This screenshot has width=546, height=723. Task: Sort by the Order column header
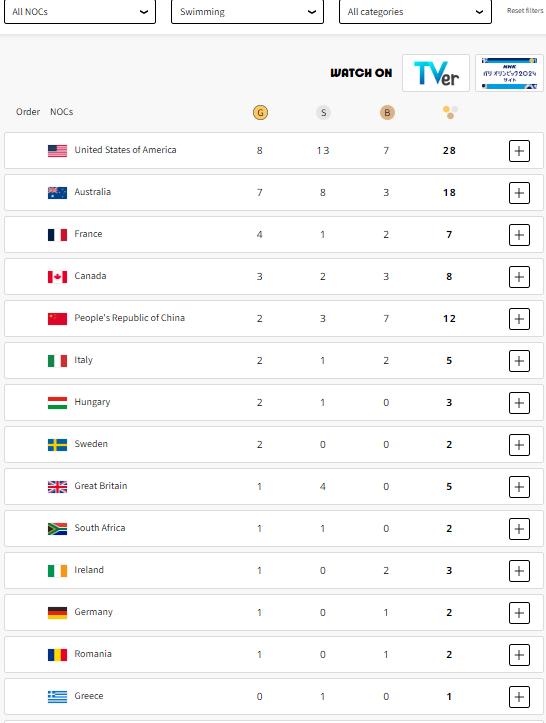(28, 112)
